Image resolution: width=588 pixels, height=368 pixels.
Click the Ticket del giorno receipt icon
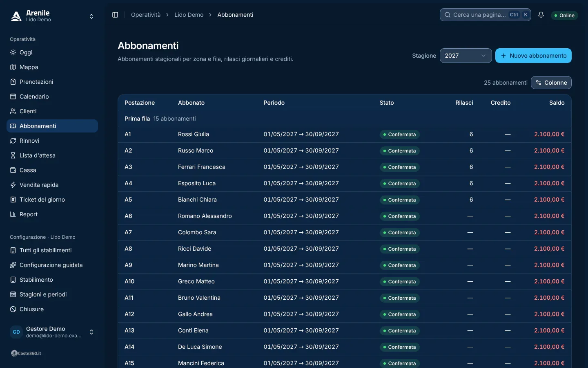pyautogui.click(x=13, y=200)
